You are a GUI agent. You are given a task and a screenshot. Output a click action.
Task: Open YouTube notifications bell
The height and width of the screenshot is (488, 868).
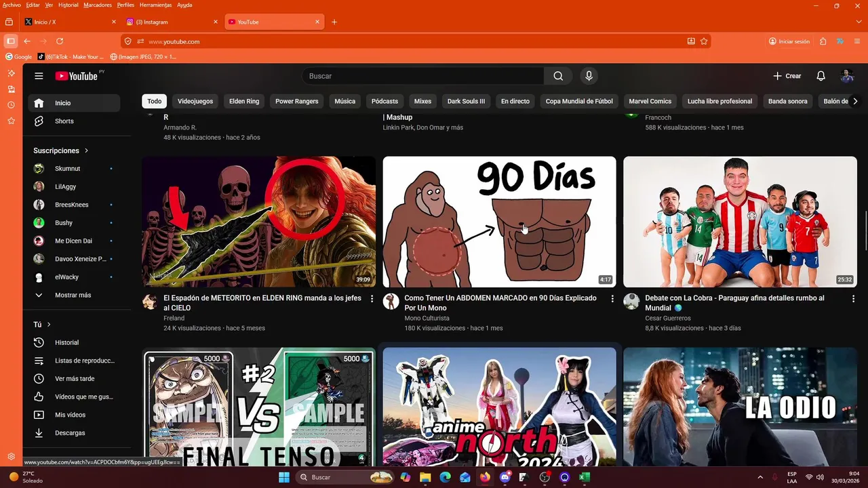click(x=821, y=76)
